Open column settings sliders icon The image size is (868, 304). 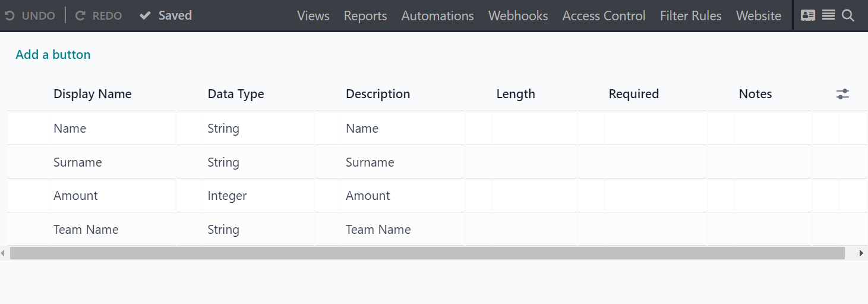tap(842, 94)
